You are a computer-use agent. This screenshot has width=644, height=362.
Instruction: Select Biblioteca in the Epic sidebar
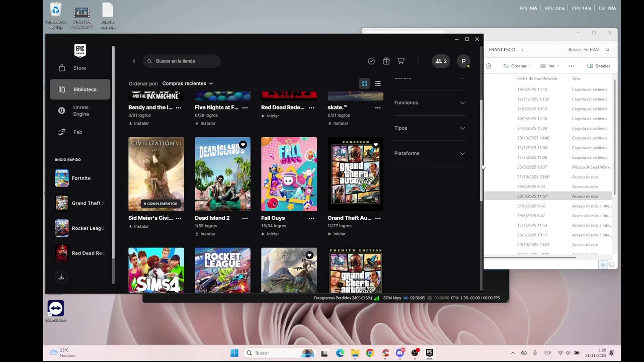pos(79,89)
